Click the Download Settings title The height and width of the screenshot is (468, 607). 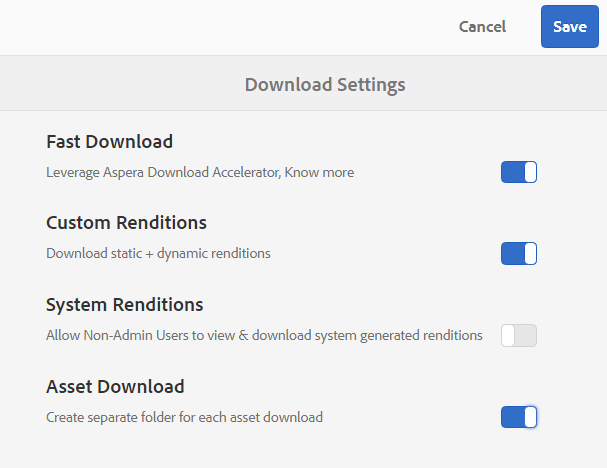[325, 84]
